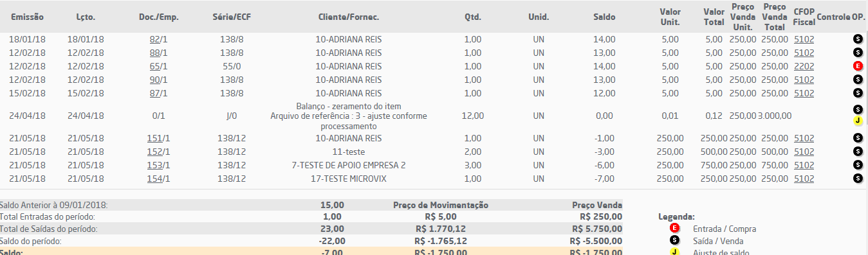
Task: Click the Emissão column header
Action: click(x=27, y=17)
